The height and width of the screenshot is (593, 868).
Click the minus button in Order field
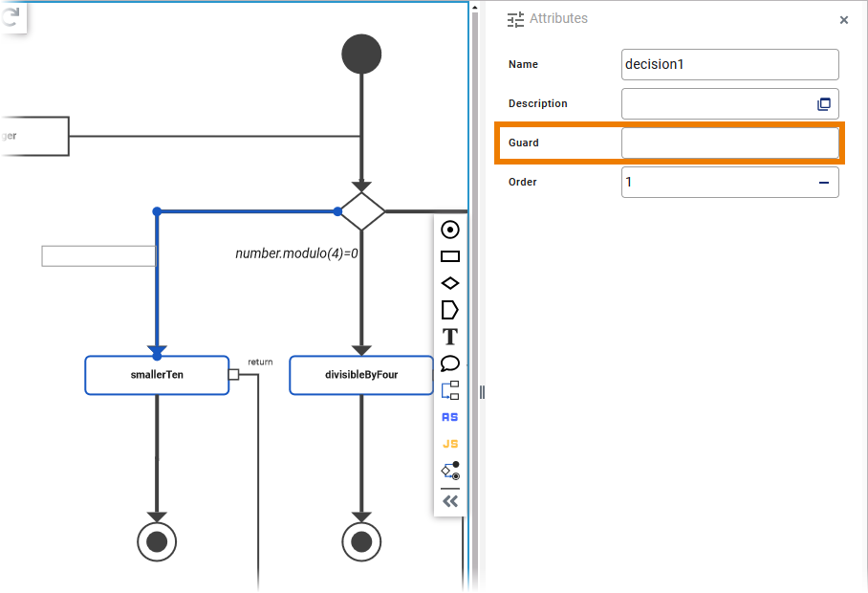coord(823,183)
